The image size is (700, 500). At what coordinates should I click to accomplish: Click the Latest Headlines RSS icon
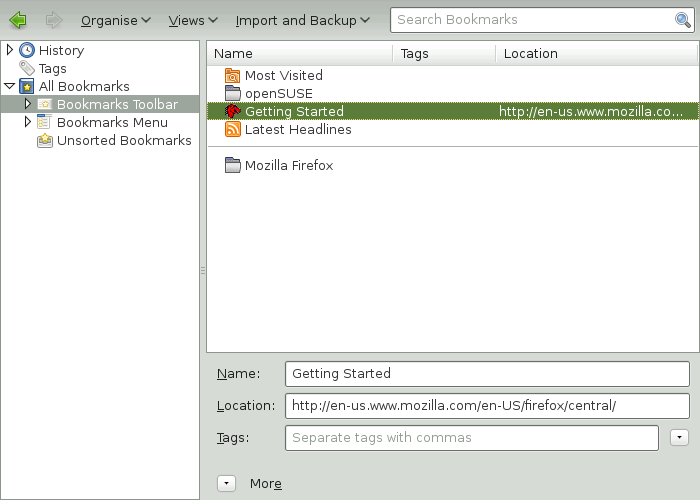coord(233,129)
